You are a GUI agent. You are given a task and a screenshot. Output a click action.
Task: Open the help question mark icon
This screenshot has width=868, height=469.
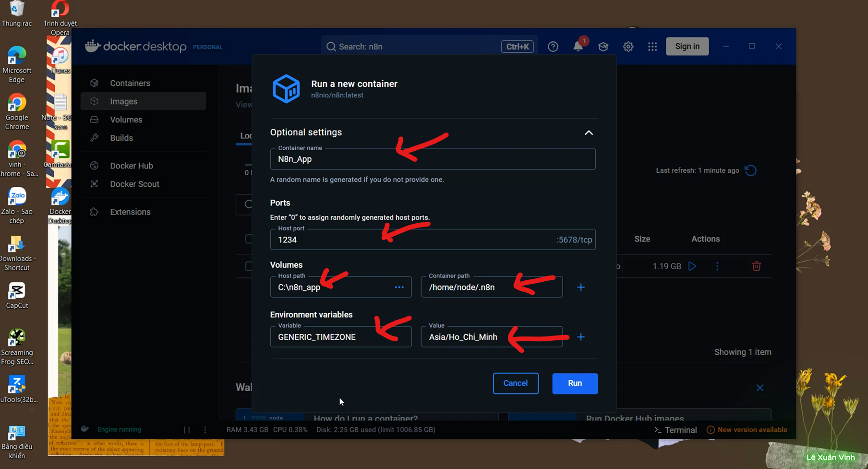click(x=553, y=47)
